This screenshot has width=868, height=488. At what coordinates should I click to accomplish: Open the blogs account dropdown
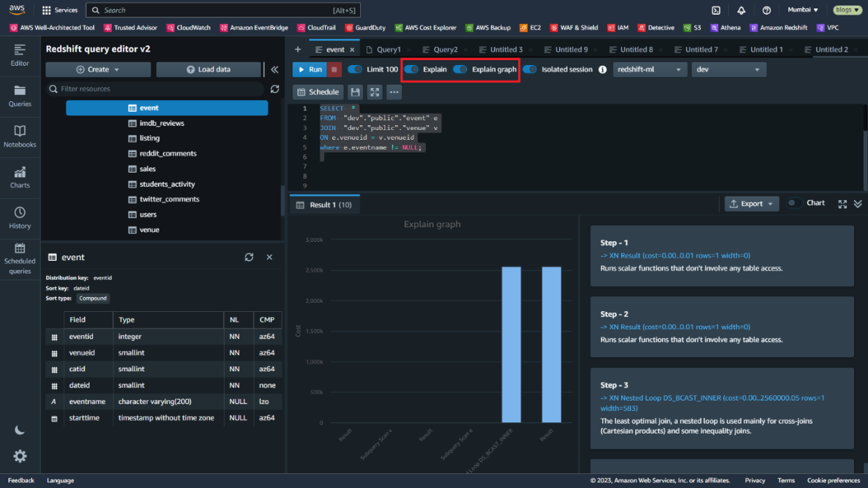(x=847, y=10)
